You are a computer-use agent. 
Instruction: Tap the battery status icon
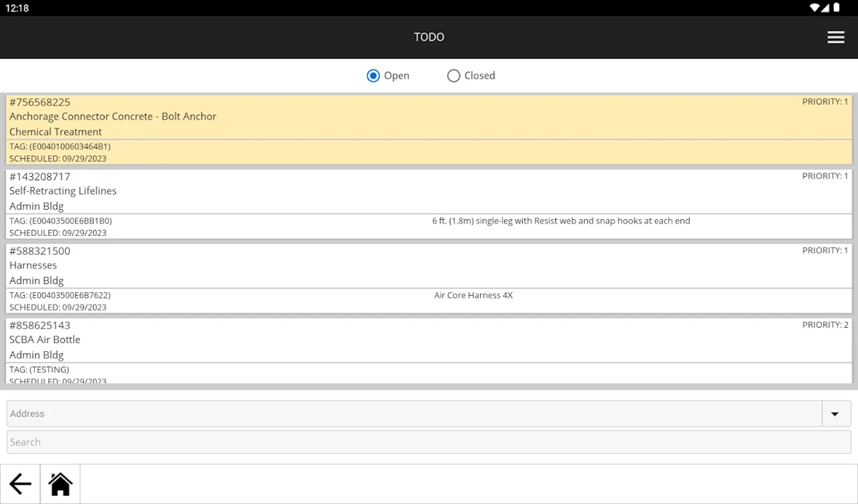(x=837, y=8)
